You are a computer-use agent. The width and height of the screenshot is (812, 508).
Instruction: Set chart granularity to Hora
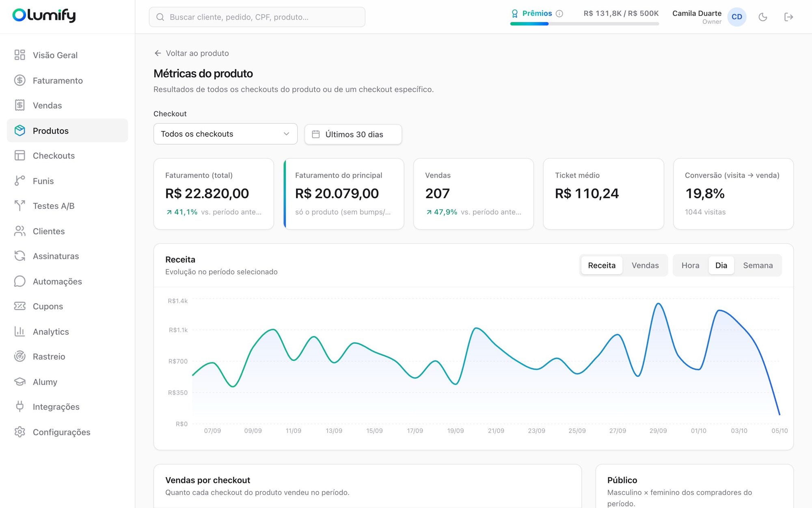click(x=690, y=265)
